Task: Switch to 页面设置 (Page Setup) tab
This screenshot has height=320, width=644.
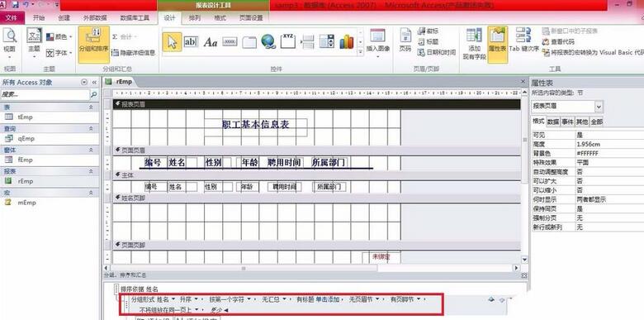Action: click(x=251, y=17)
